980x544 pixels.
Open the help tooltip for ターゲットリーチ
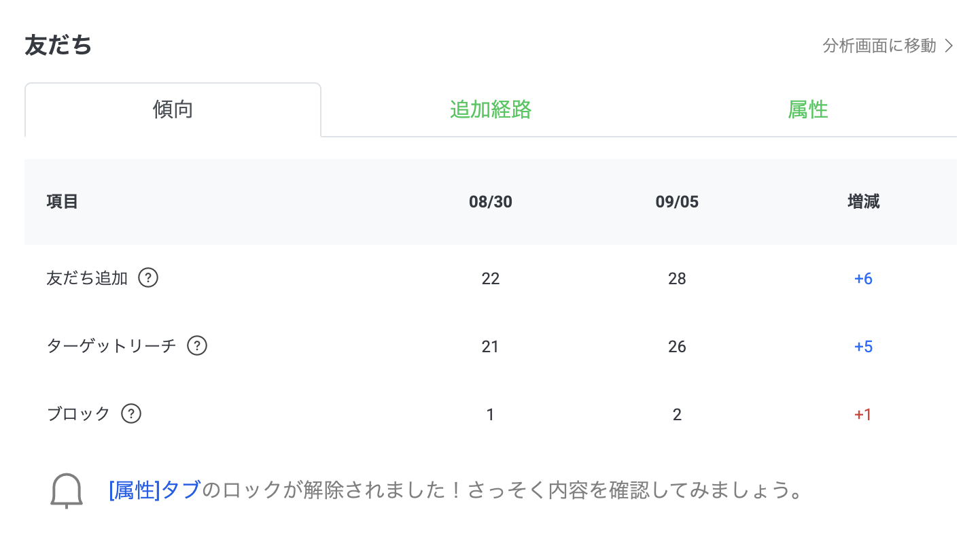[x=197, y=346]
